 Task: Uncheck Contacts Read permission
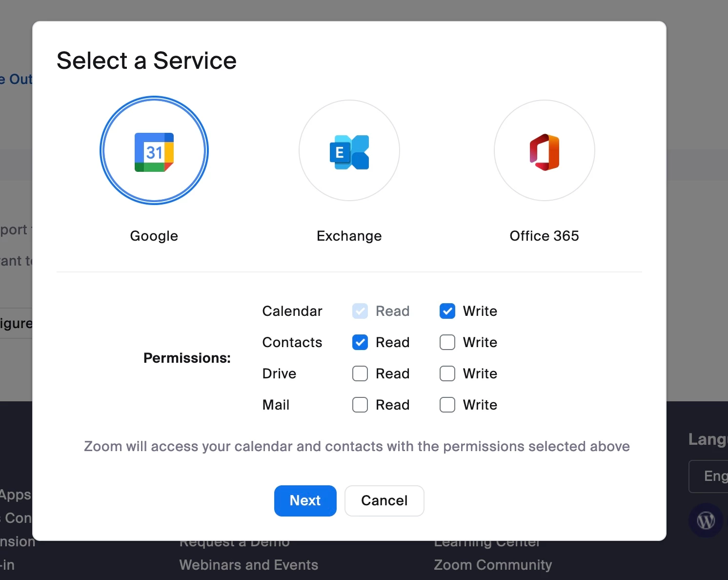tap(360, 342)
